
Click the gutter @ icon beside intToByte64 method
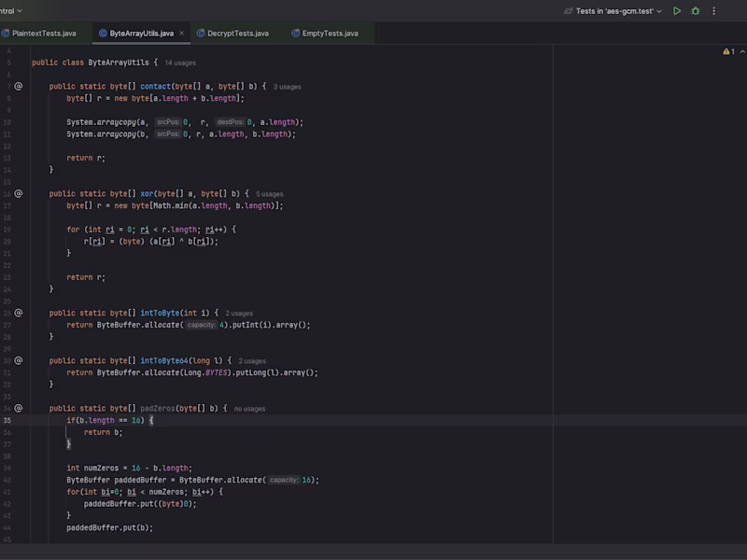18,360
